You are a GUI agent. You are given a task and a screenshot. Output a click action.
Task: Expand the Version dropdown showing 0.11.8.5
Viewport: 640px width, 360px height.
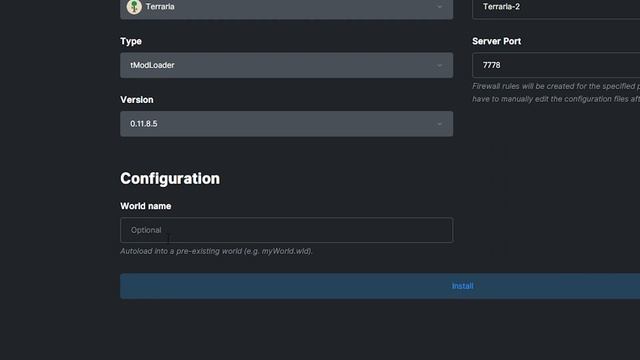(287, 124)
